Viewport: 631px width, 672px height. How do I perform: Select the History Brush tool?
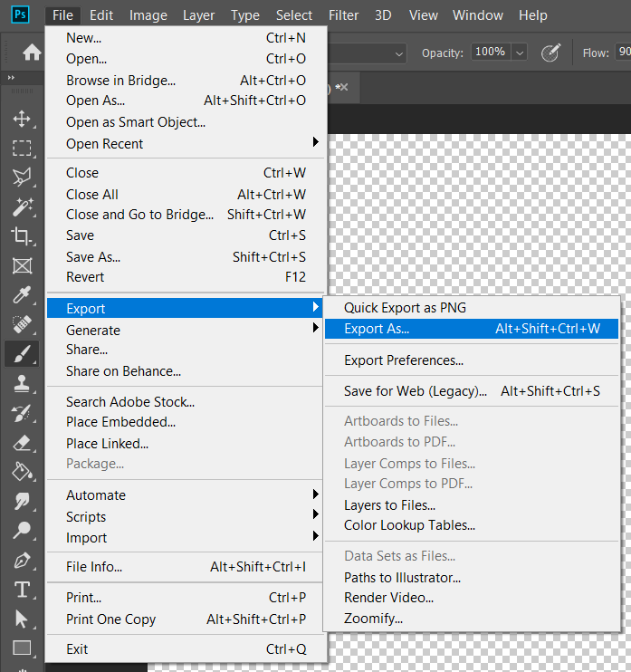point(22,413)
